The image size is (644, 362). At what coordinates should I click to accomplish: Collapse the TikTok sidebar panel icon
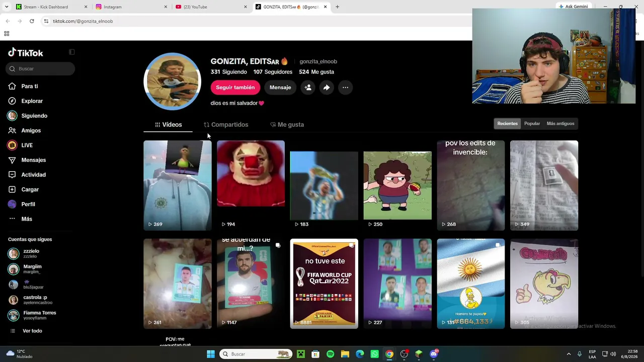(72, 52)
